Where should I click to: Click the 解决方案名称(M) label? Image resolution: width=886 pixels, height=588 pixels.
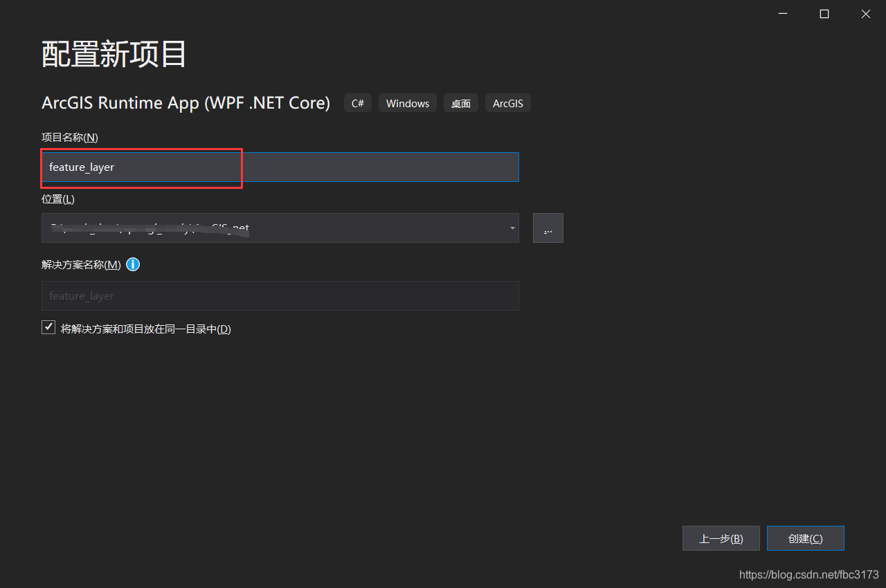coord(81,265)
